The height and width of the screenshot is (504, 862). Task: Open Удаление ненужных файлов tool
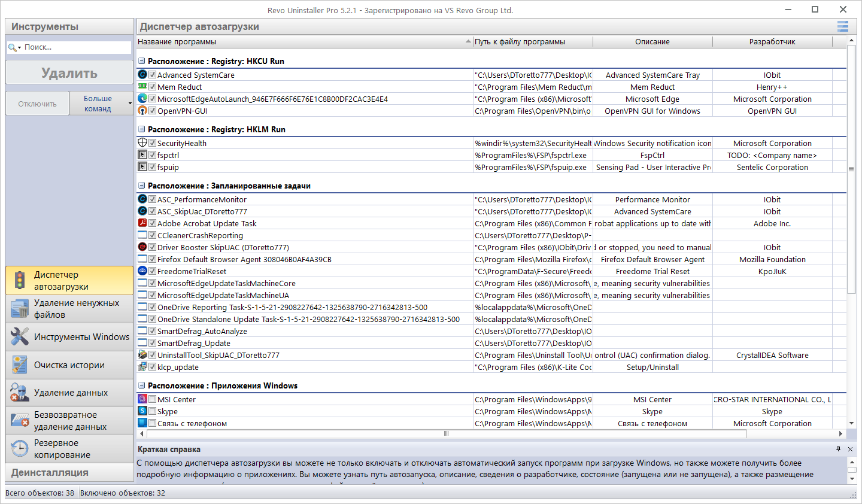[69, 309]
